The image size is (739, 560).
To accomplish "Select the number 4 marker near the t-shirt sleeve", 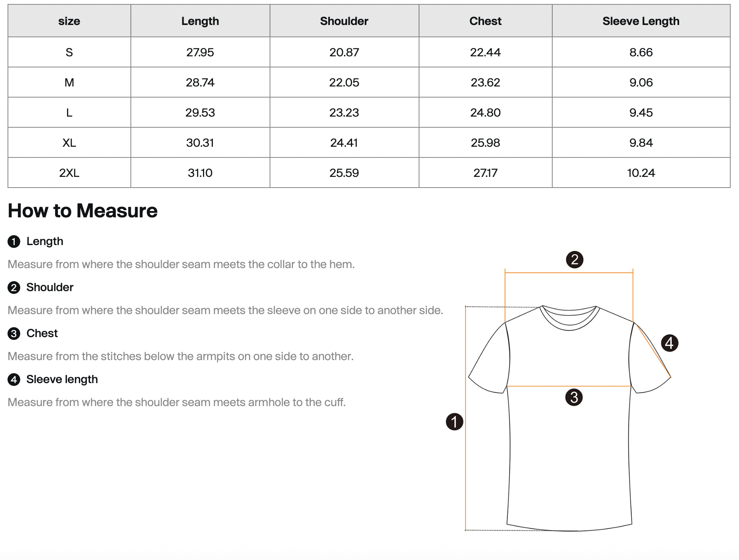I will [670, 343].
